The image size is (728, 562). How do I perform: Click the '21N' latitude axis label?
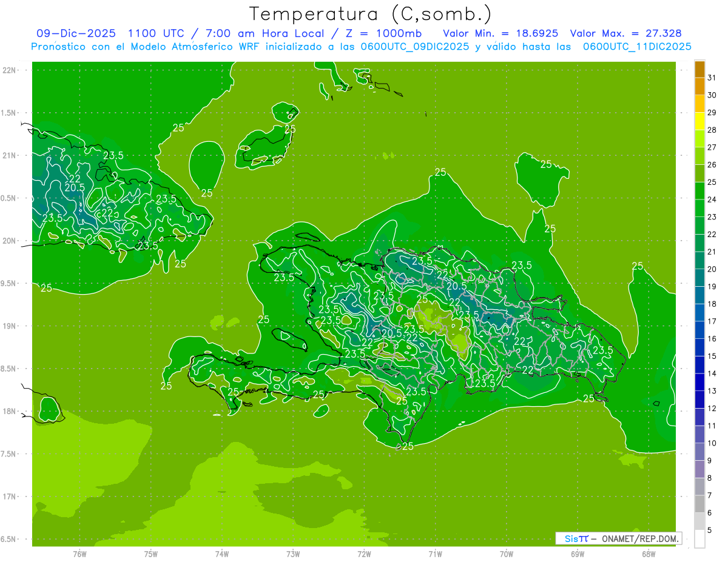[10, 155]
